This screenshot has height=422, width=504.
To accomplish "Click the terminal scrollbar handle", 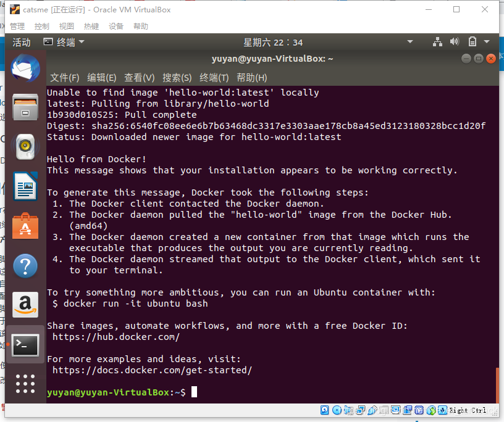I will [x=497, y=385].
